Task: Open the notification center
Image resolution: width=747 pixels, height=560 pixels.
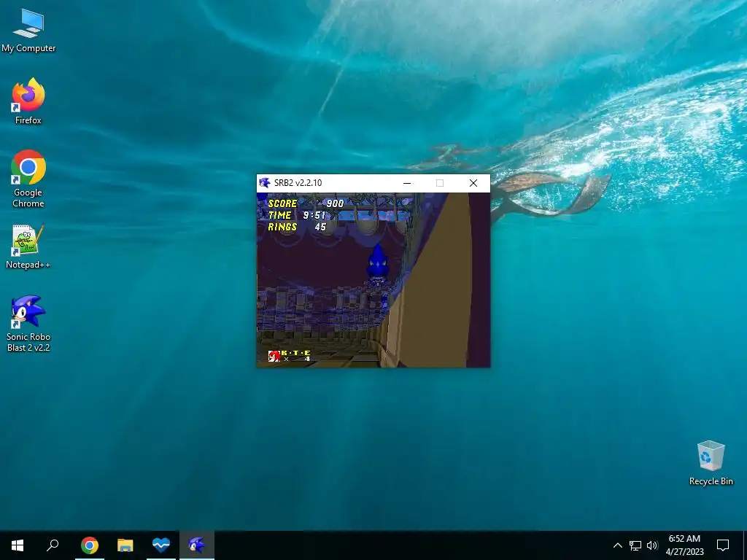Action: pyautogui.click(x=723, y=545)
